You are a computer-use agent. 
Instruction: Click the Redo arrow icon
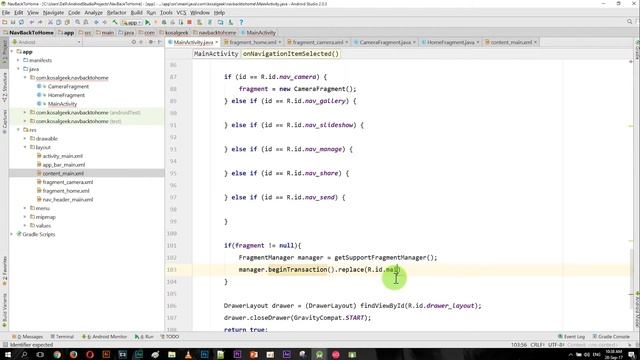40,22
